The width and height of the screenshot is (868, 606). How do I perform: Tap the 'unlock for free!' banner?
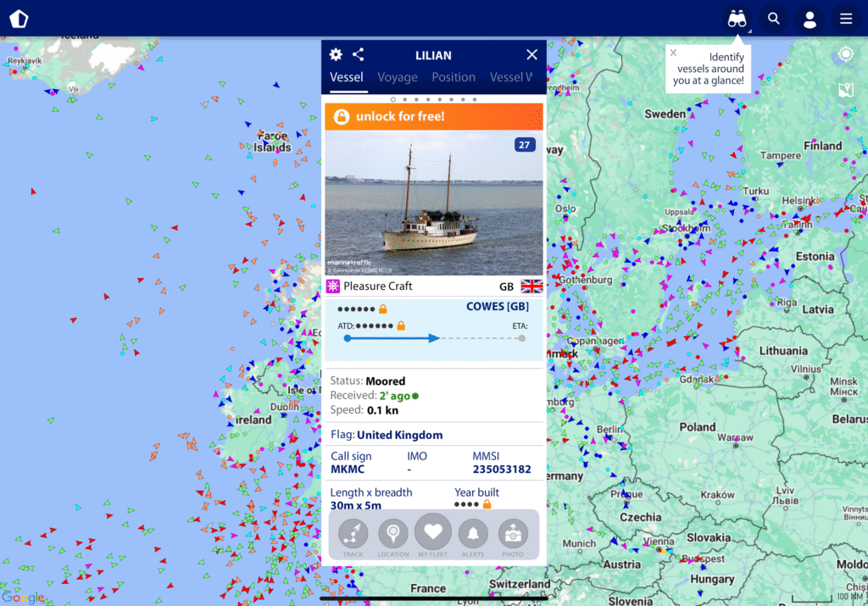434,116
